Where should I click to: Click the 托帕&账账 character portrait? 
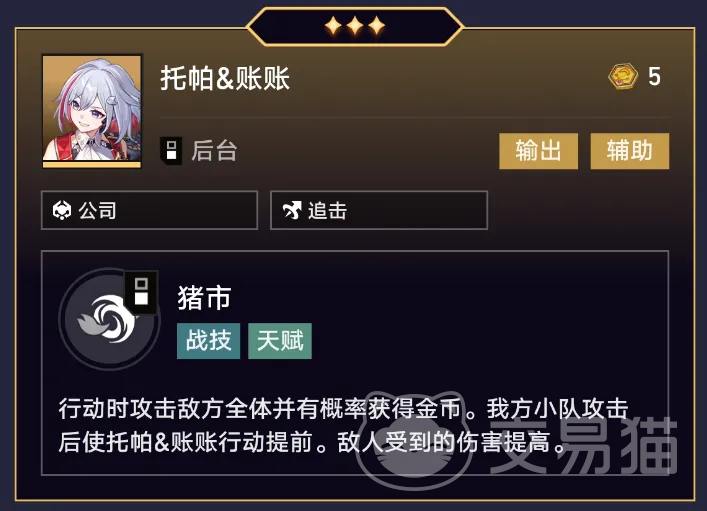point(92,111)
